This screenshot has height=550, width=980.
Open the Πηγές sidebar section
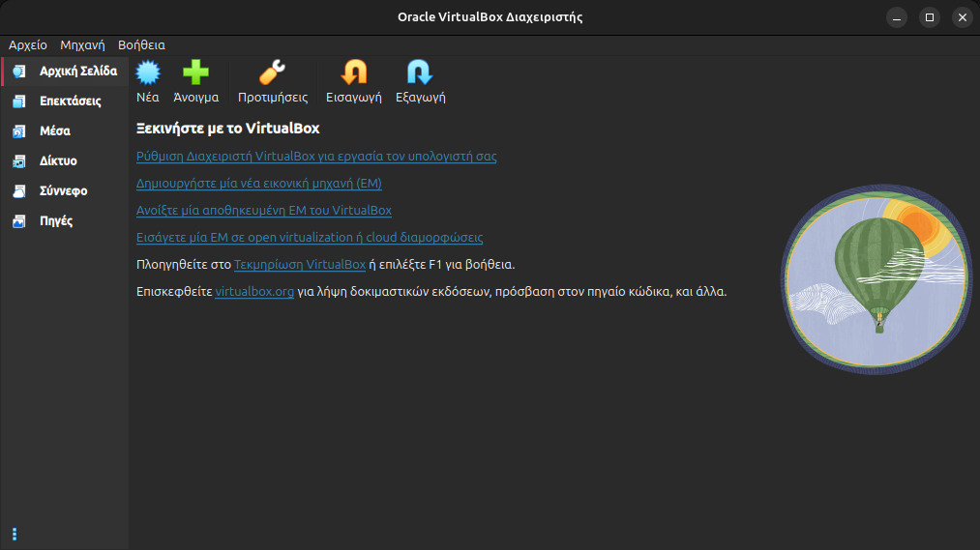[x=65, y=221]
